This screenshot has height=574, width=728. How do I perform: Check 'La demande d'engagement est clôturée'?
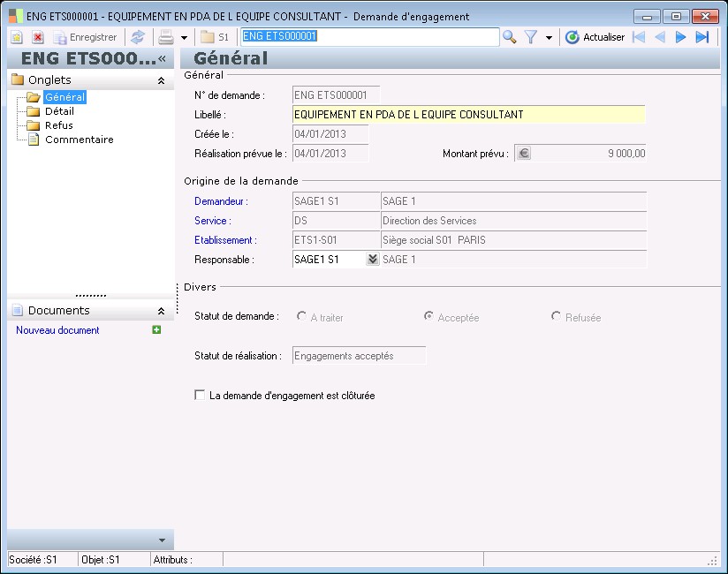click(200, 396)
